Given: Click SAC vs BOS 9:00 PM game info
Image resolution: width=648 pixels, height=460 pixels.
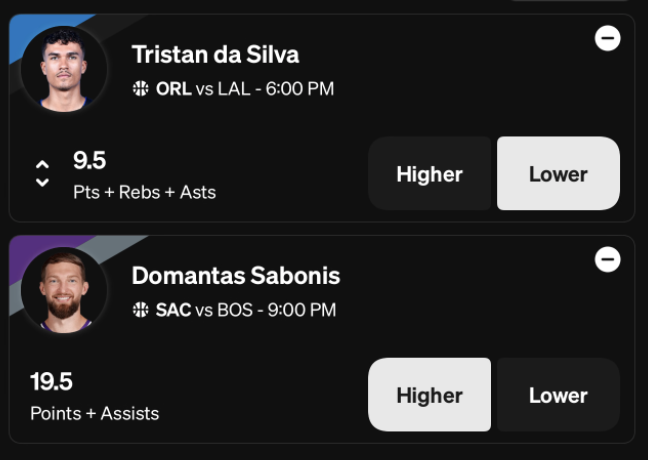Looking at the screenshot, I should tap(246, 310).
